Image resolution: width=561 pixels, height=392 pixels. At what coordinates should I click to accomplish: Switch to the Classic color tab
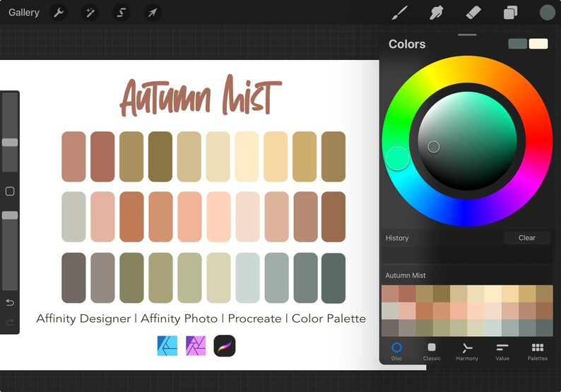pos(432,351)
